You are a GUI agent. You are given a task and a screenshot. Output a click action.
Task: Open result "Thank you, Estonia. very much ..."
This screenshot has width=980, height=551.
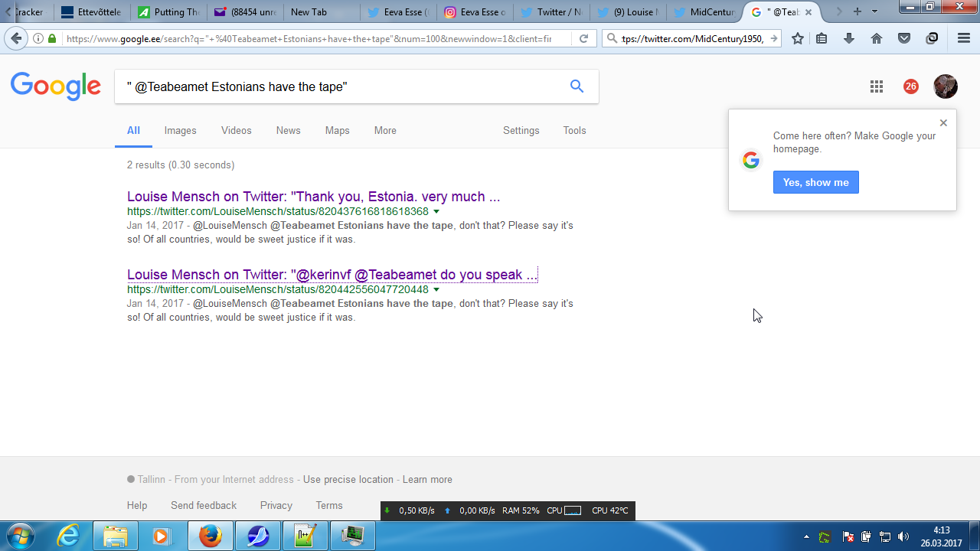314,197
